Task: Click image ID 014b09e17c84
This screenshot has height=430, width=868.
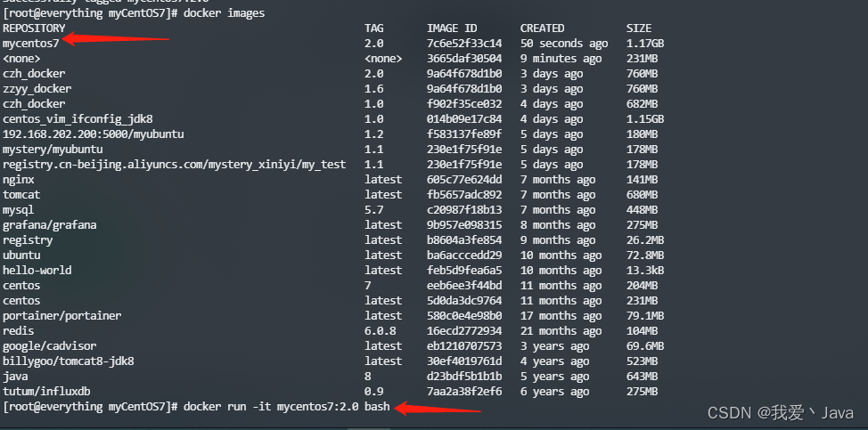Action: click(464, 118)
